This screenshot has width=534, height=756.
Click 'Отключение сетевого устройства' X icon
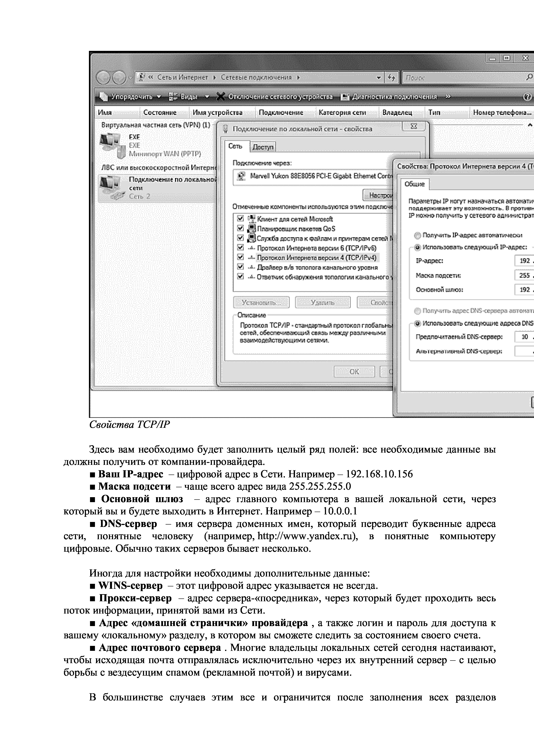coord(220,97)
